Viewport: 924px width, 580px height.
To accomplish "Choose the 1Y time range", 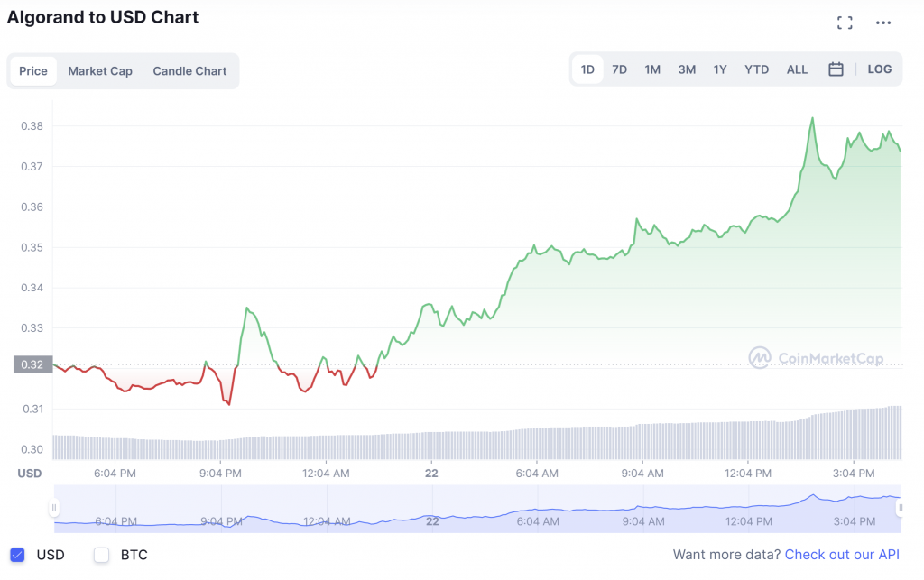I will coord(720,69).
